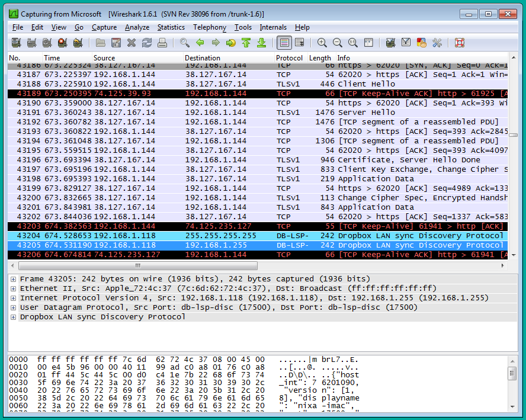Save capture file as icon

pos(116,43)
